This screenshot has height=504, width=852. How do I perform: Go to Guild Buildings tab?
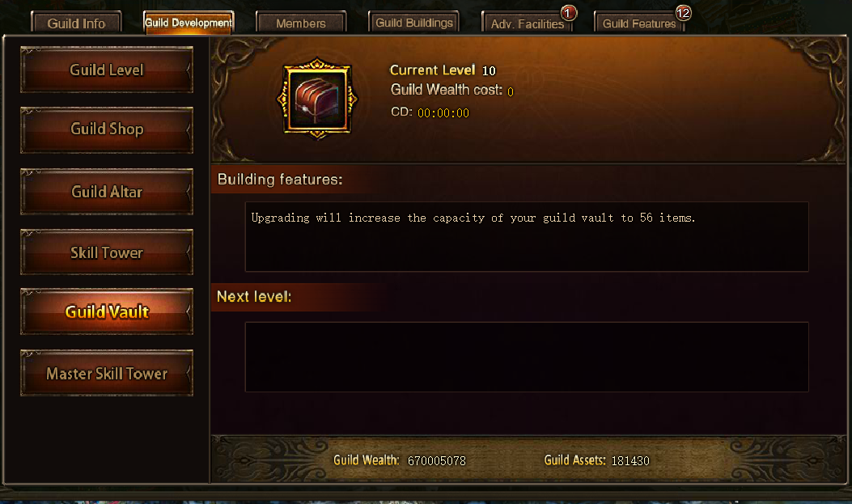point(414,23)
